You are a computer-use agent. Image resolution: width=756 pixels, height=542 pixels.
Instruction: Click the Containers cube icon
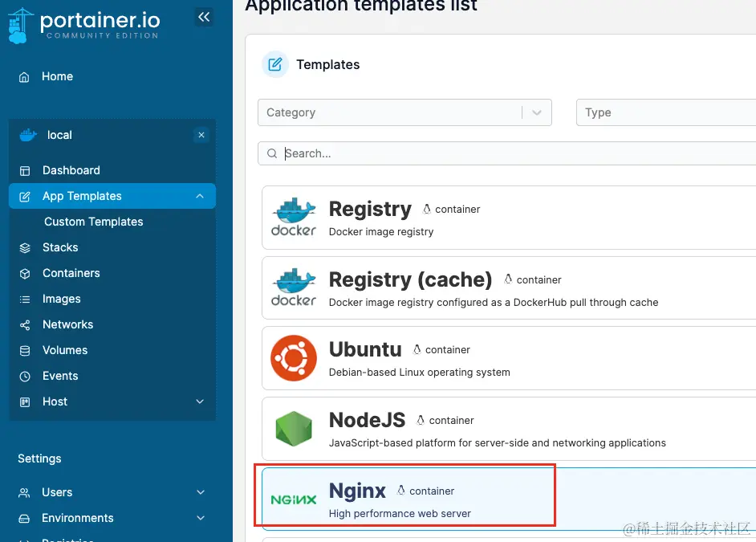tap(25, 274)
